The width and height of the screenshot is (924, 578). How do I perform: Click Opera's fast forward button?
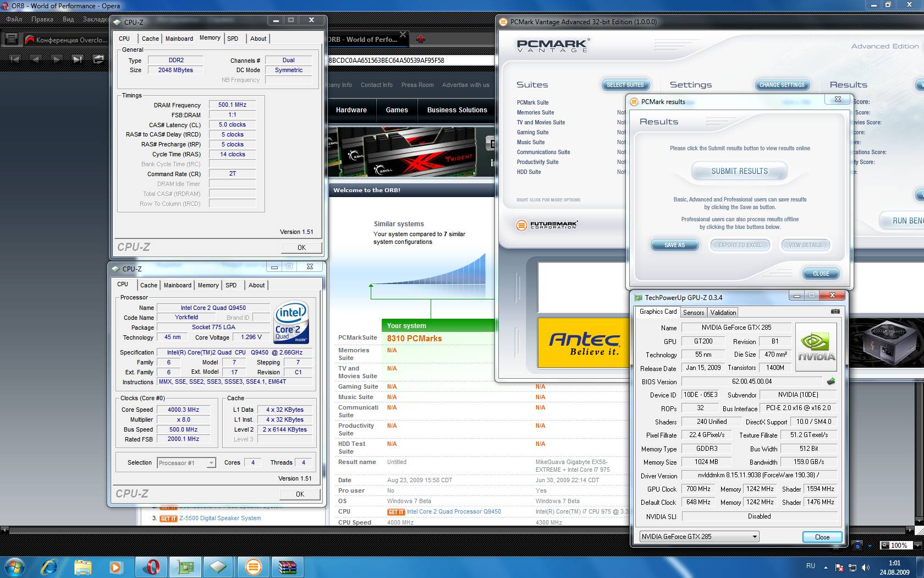click(78, 59)
